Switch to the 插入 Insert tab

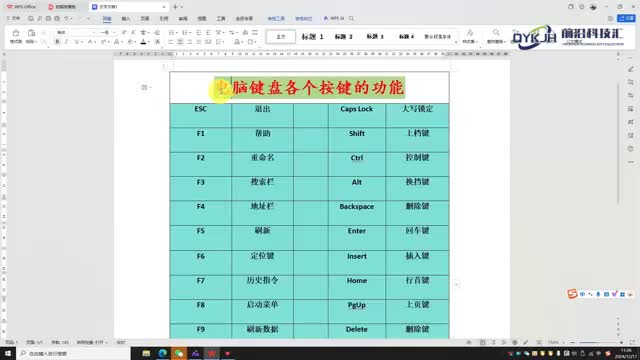tap(126, 19)
